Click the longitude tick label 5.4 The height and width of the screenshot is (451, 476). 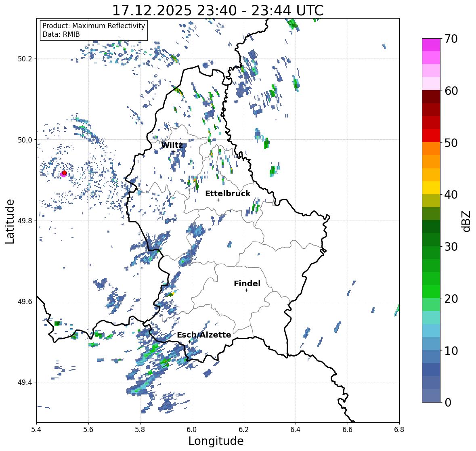[36, 429]
